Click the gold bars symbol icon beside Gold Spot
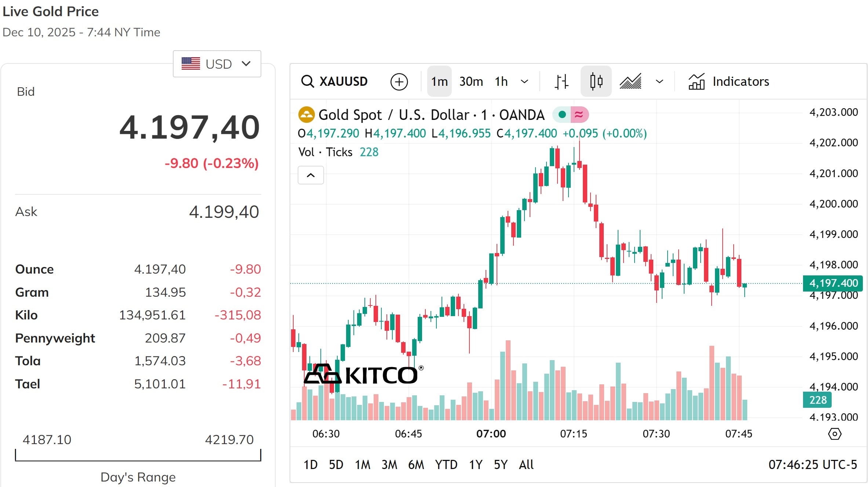Image resolution: width=868 pixels, height=487 pixels. point(306,114)
